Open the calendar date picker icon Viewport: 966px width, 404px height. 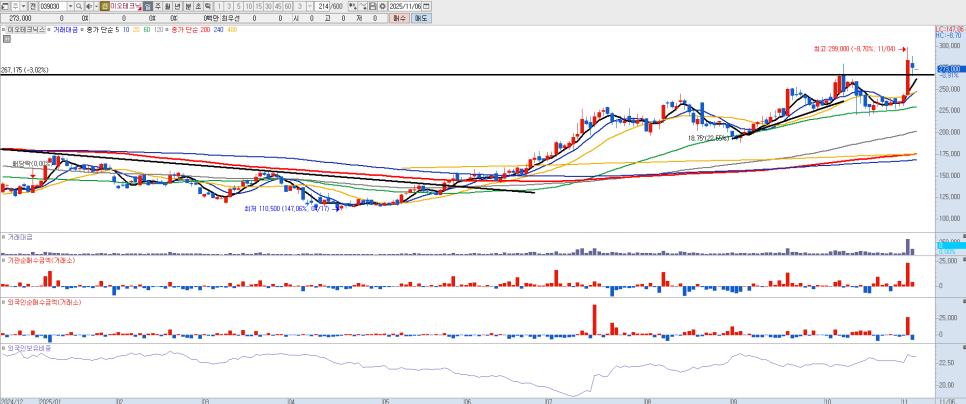[x=426, y=6]
